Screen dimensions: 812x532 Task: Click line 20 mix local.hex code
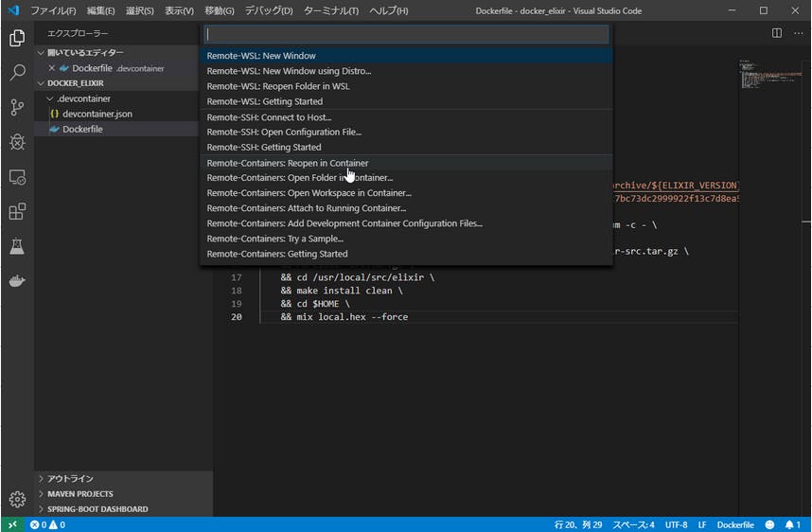(344, 317)
